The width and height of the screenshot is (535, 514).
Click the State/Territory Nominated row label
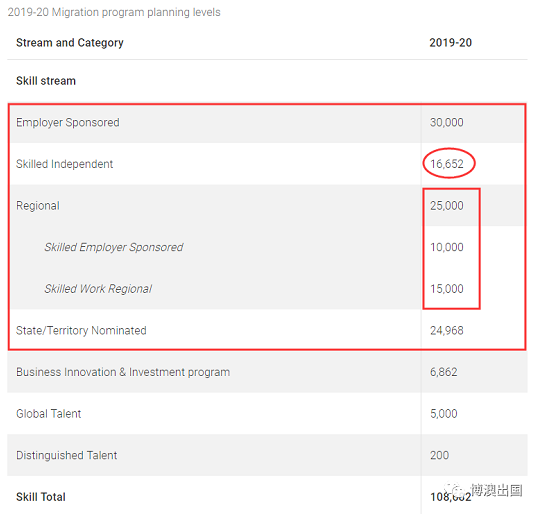[x=81, y=330]
